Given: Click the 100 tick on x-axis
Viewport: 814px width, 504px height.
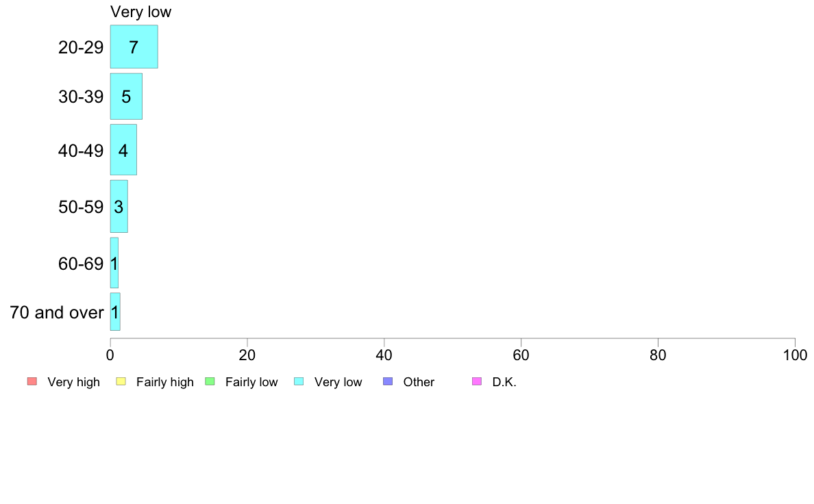Looking at the screenshot, I should 795,355.
